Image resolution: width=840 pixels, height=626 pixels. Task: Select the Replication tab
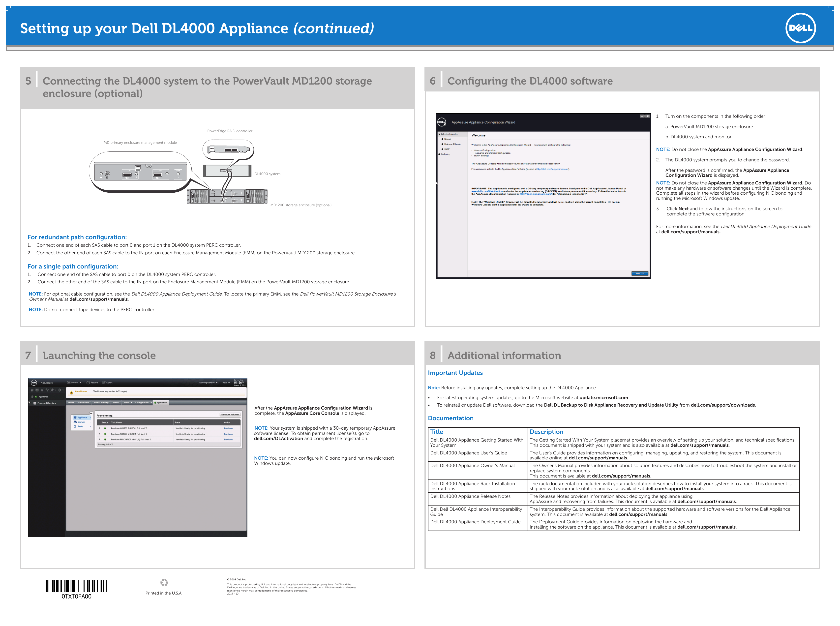(84, 403)
